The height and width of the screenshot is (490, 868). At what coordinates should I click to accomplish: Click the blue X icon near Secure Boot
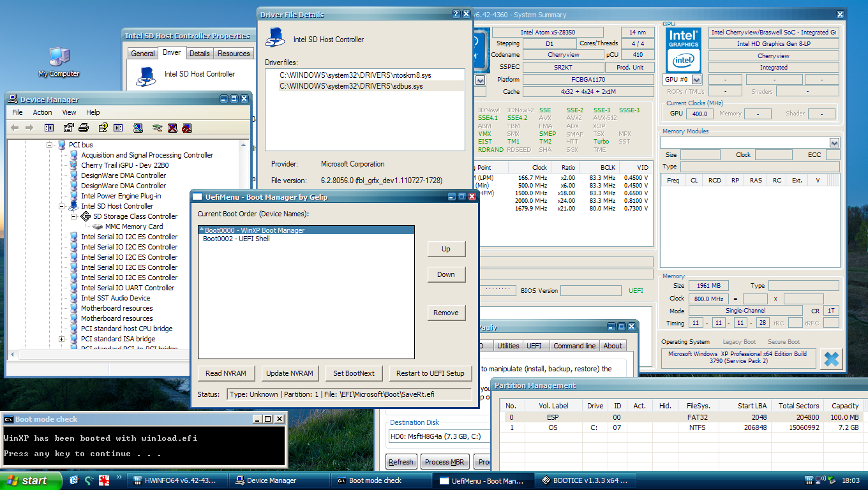(x=831, y=359)
